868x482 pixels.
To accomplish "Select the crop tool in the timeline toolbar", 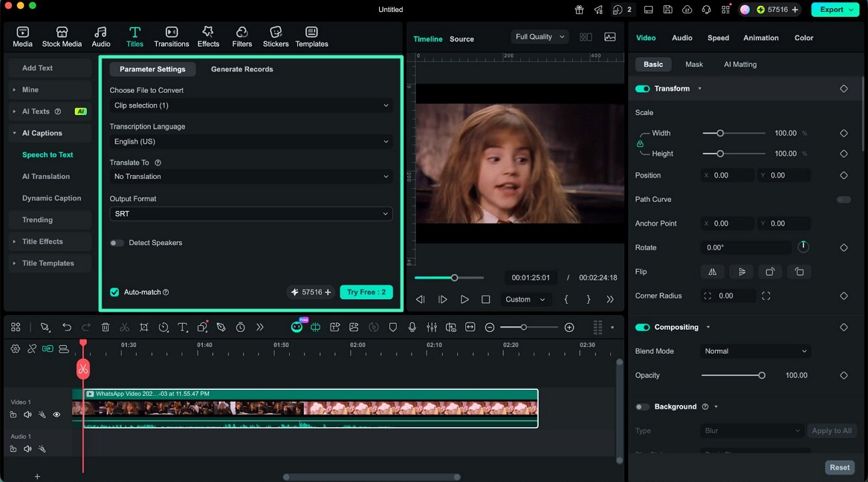I will 144,327.
